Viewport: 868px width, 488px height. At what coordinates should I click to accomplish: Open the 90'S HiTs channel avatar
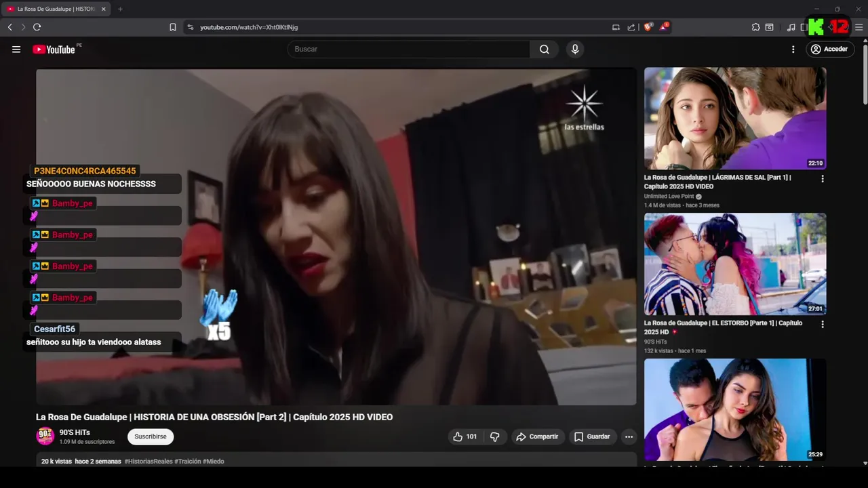pos(45,436)
